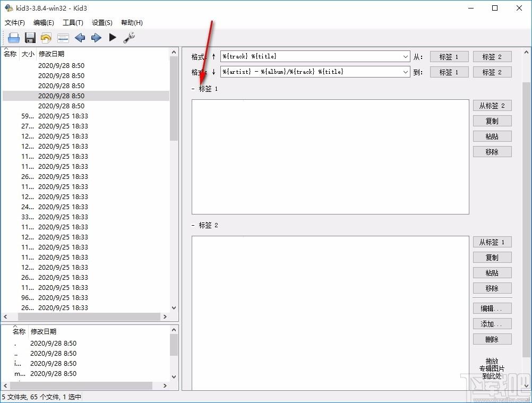This screenshot has width=532, height=403.
Task: Click 复制 in the 标签 2 section
Action: [x=492, y=258]
